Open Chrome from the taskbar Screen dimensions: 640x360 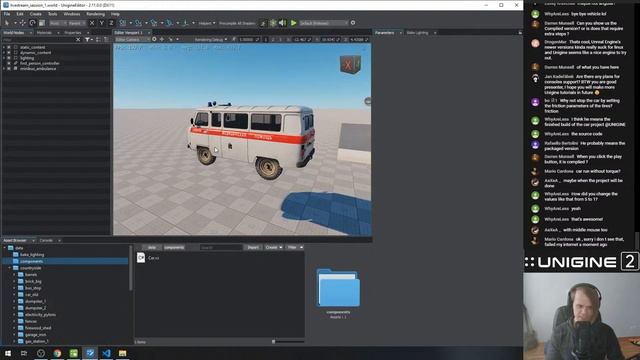coord(57,353)
